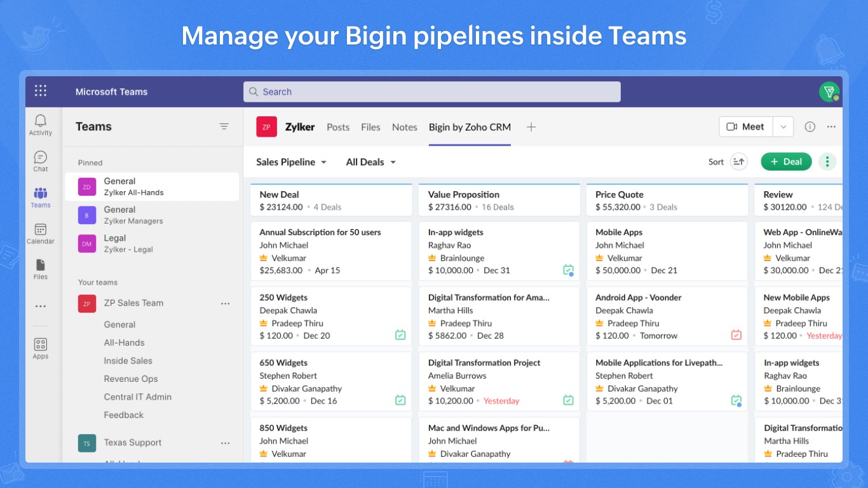Select Teams icon in left rail

click(41, 198)
